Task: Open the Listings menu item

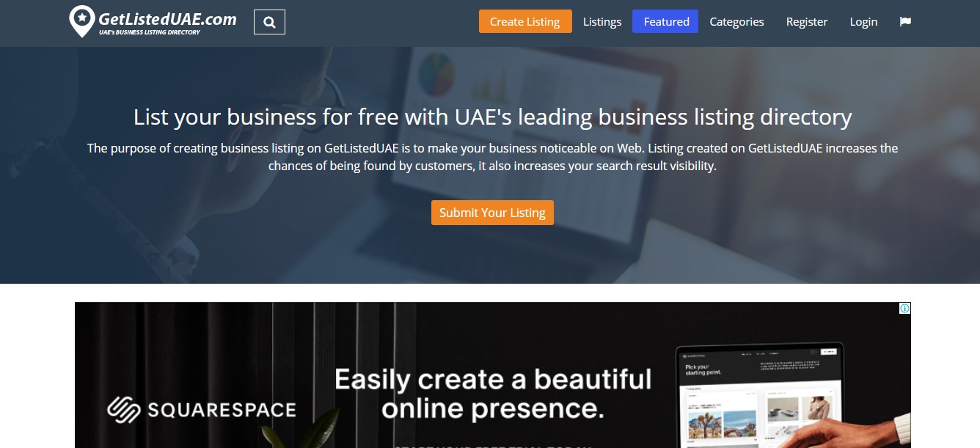Action: coord(602,21)
